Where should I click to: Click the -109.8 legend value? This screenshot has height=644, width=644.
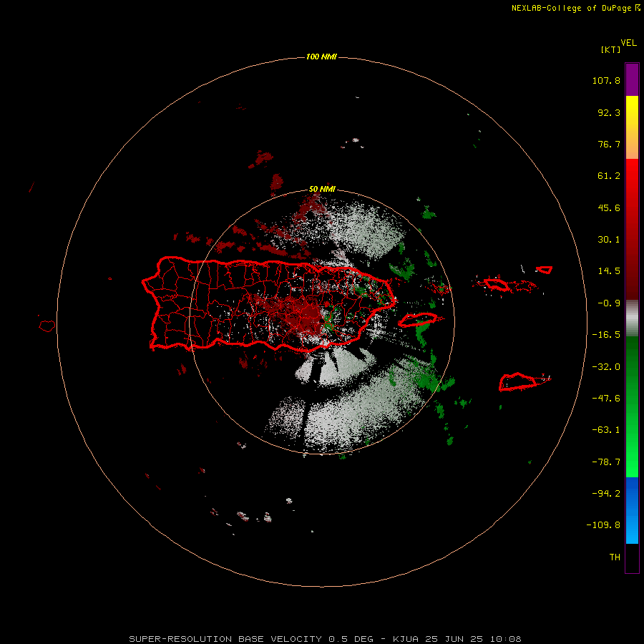coord(603,525)
